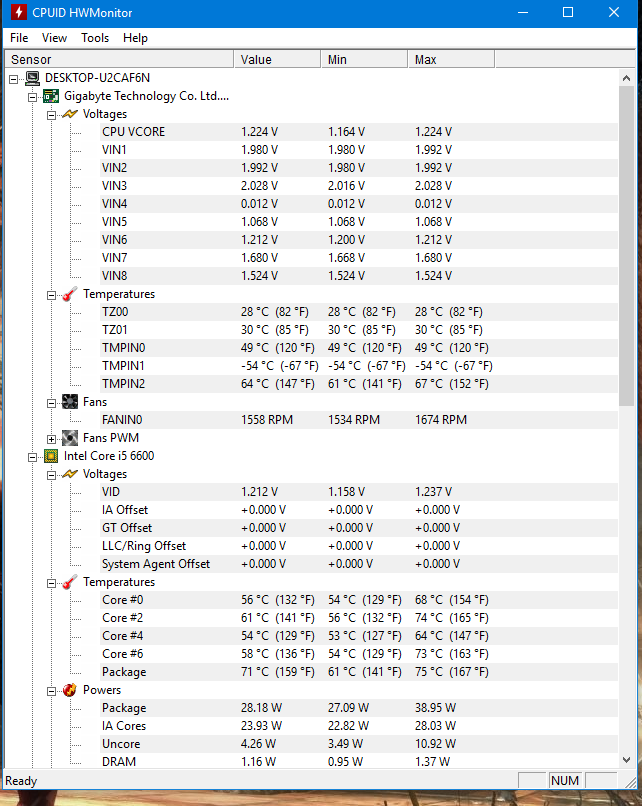Click the Fans PWM fan icon
This screenshot has width=642, height=806.
[x=70, y=438]
